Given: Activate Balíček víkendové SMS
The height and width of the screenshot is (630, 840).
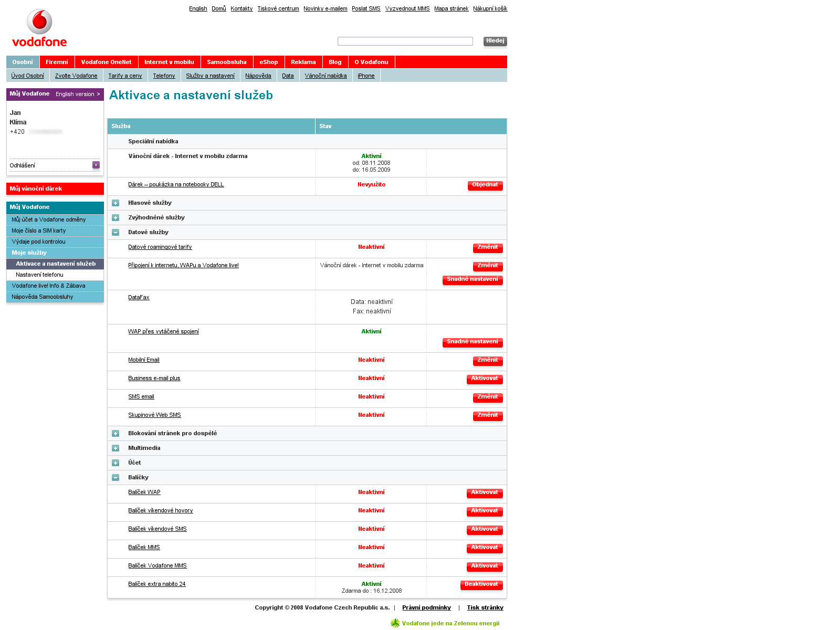Looking at the screenshot, I should point(485,530).
